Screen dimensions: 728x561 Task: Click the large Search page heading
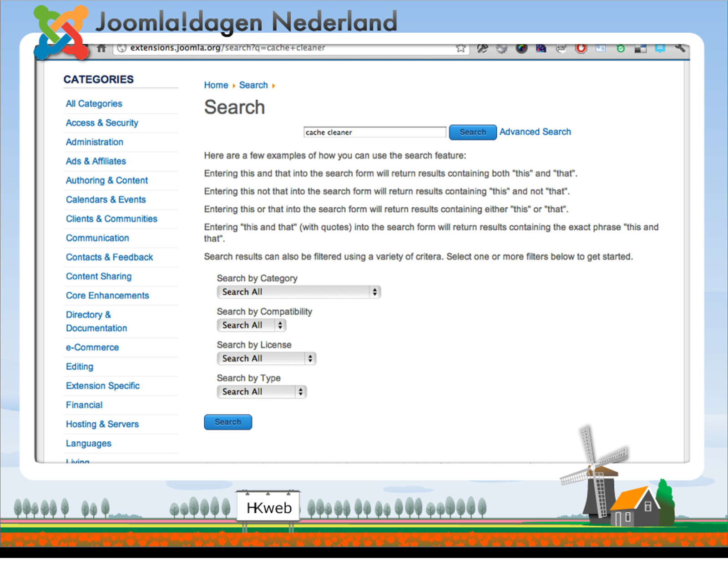pos(234,107)
